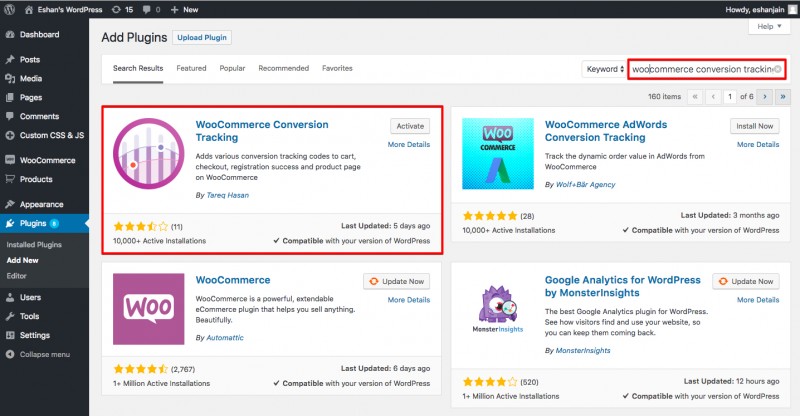
Task: Open the Keyword search type dropdown
Action: (605, 69)
